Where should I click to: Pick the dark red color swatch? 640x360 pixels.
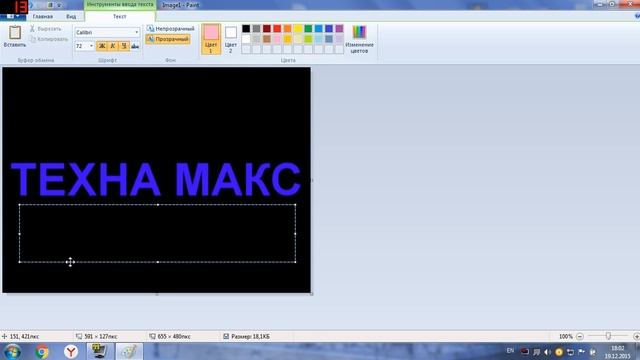tap(267, 28)
